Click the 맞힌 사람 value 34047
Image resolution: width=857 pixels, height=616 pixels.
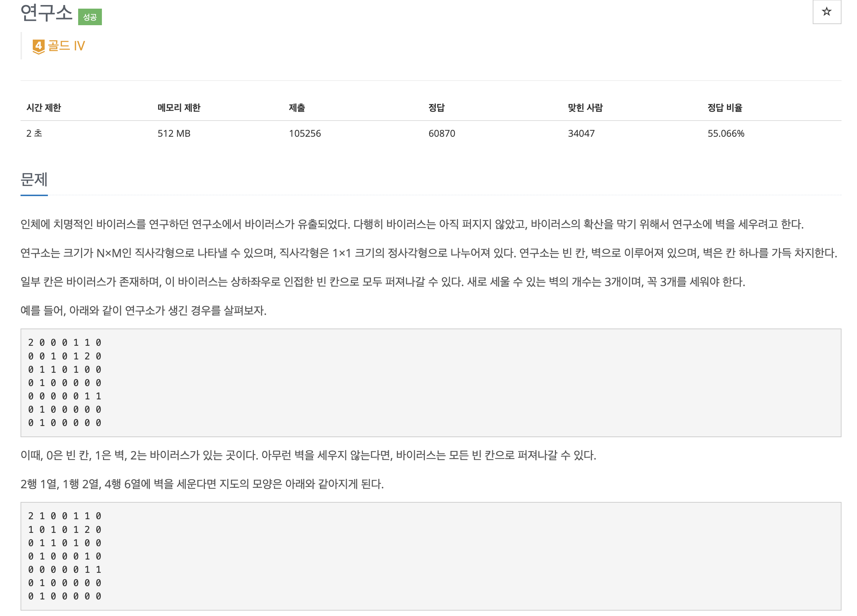581,133
